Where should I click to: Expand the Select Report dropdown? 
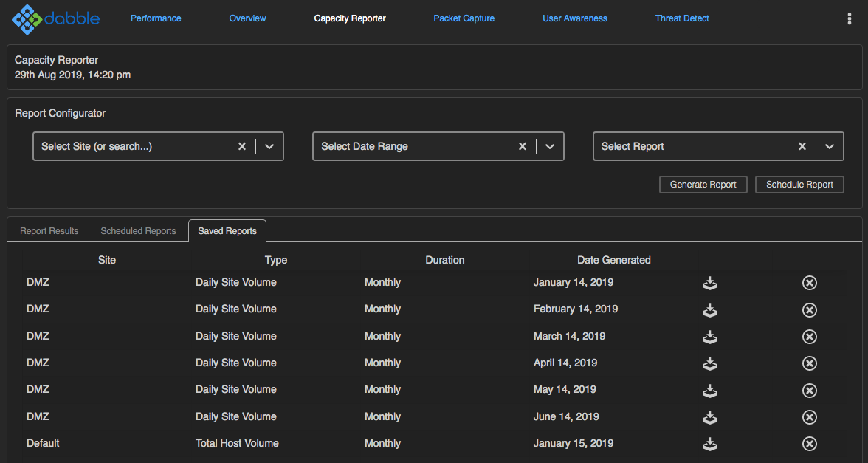point(830,146)
